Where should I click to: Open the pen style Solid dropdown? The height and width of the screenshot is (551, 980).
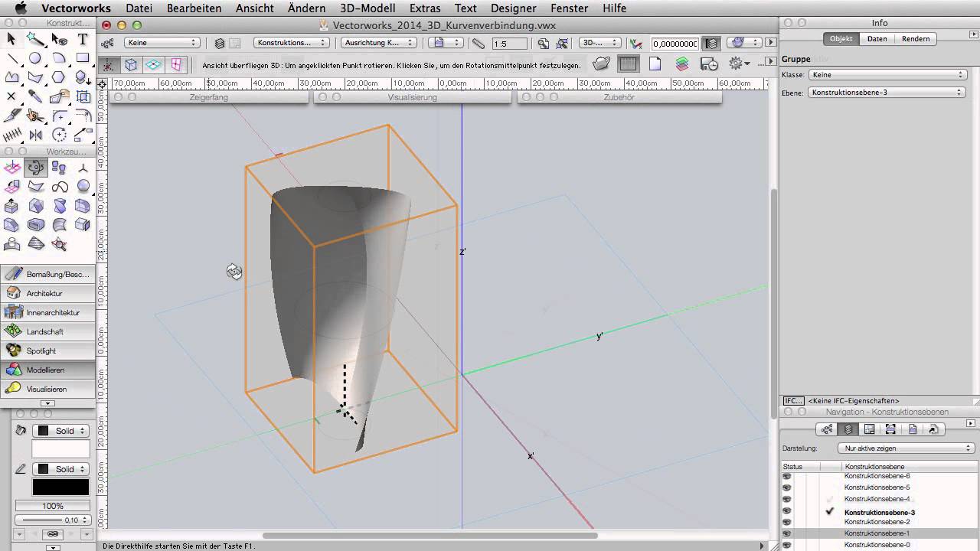click(61, 469)
